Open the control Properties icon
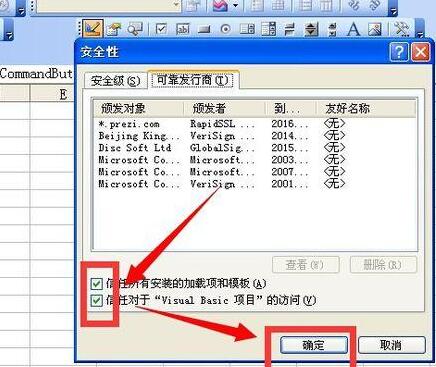 (x=114, y=29)
